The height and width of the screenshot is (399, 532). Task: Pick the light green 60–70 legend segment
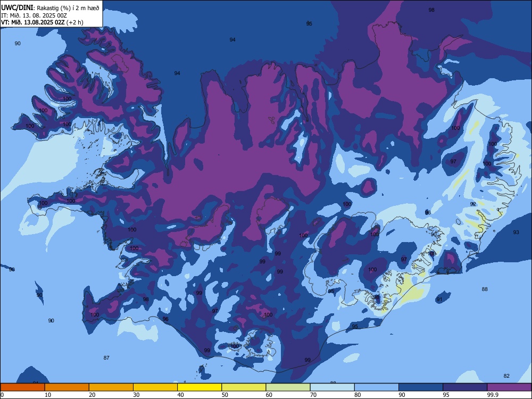point(288,387)
